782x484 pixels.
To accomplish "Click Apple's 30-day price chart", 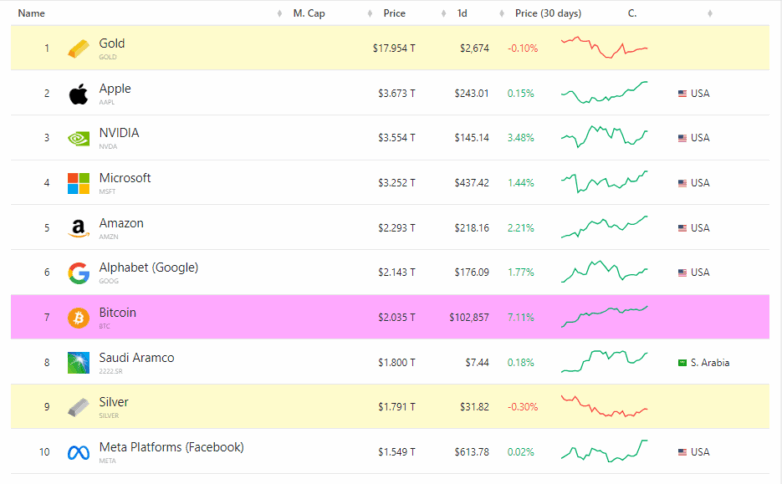I will point(604,92).
